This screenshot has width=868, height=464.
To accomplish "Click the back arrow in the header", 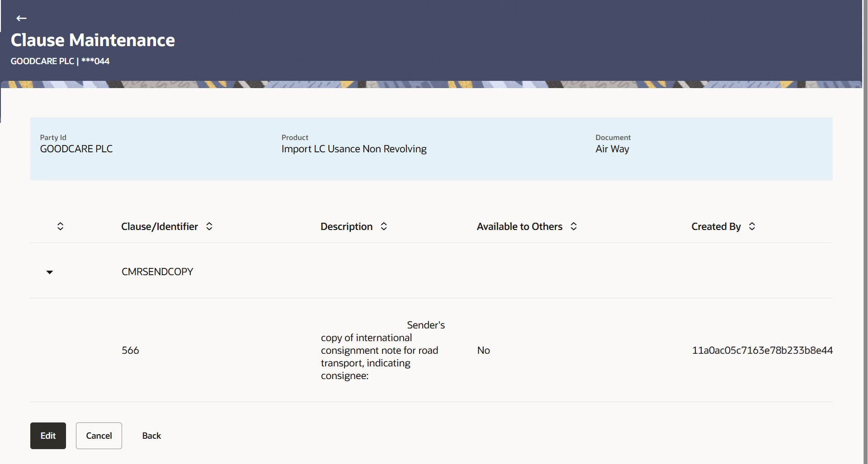I will tap(21, 18).
